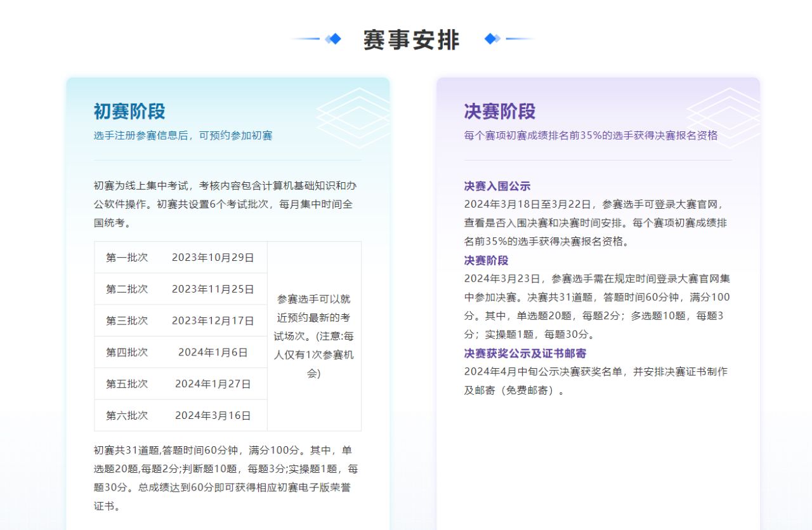Click the purple 决赛阶段 subheading in body text
812x530 pixels.
[486, 260]
